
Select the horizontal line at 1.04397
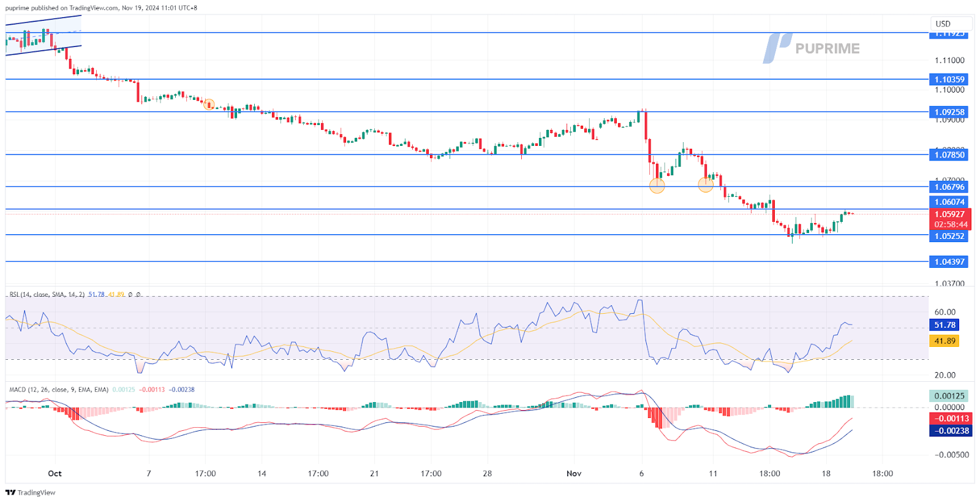pos(466,262)
